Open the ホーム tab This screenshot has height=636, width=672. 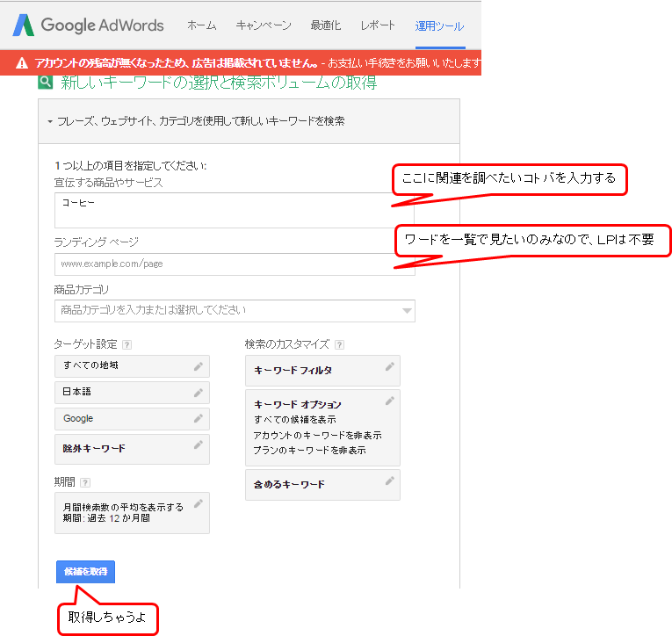pos(202,25)
